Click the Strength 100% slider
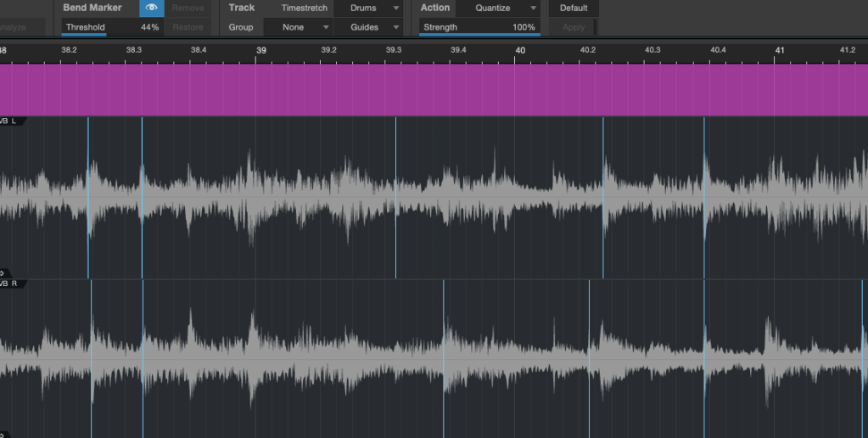This screenshot has height=438, width=868. pos(479,27)
